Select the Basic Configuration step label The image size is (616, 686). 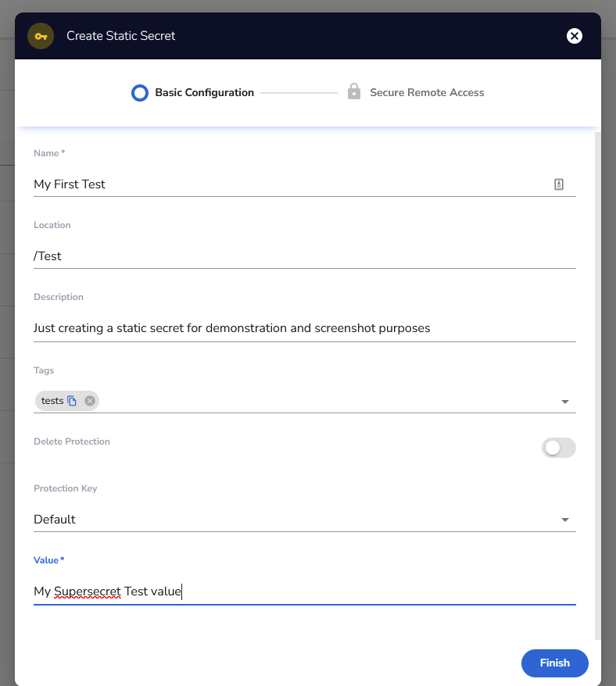[x=204, y=93]
